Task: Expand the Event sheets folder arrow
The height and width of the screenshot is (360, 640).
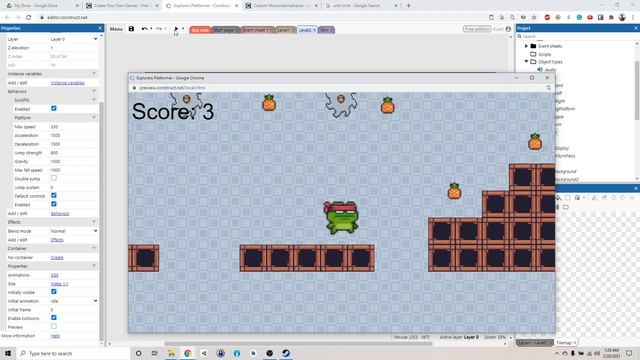Action: pos(527,46)
